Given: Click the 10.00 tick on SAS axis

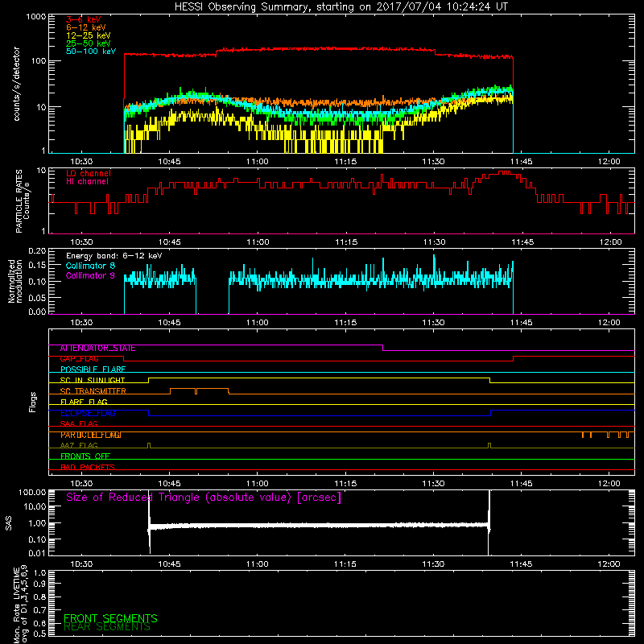Looking at the screenshot, I should [x=35, y=506].
